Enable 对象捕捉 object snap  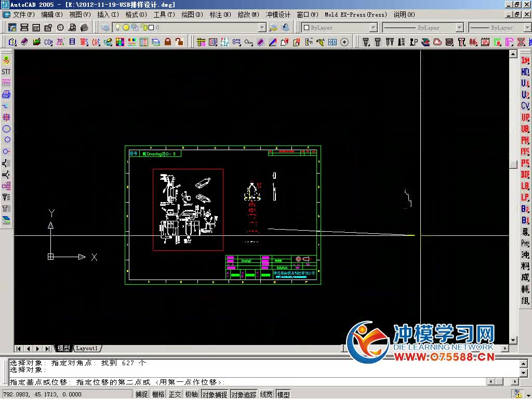click(x=215, y=394)
